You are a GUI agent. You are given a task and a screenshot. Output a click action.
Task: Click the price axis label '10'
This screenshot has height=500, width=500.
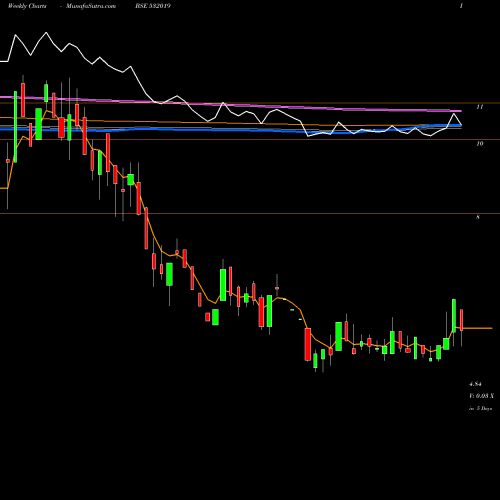480,144
